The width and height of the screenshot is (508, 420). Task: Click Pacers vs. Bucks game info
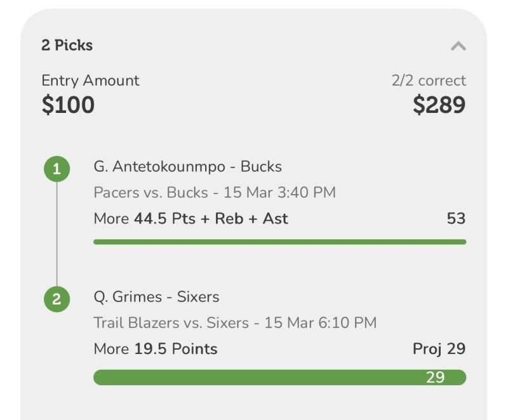pyautogui.click(x=214, y=192)
